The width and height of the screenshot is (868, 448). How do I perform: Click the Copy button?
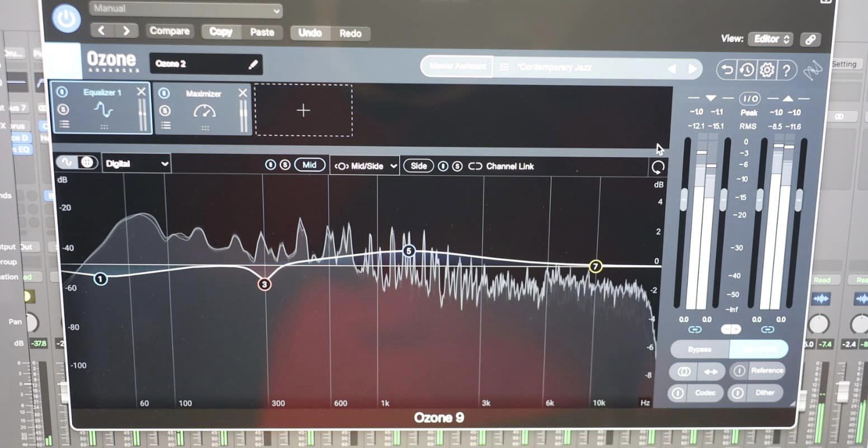point(221,32)
